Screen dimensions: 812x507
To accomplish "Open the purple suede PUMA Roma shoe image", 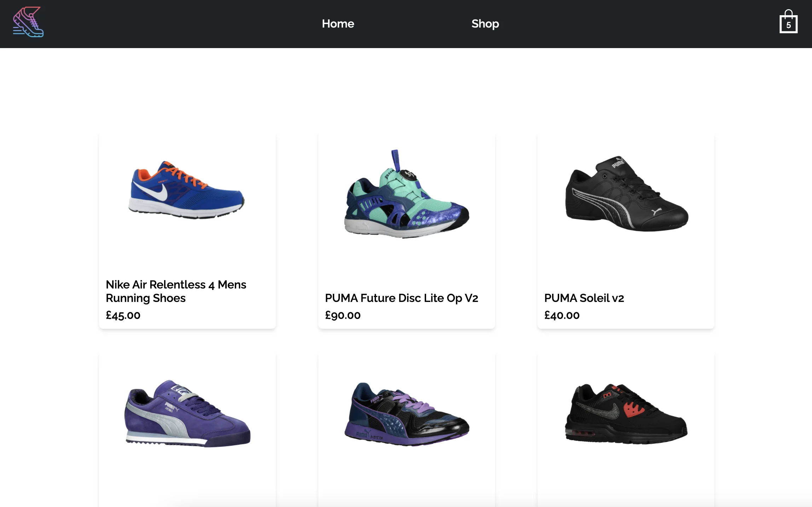I will [x=187, y=414].
